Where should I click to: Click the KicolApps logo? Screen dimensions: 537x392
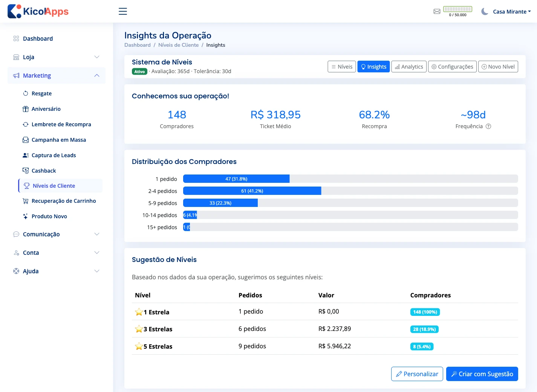[x=38, y=11]
